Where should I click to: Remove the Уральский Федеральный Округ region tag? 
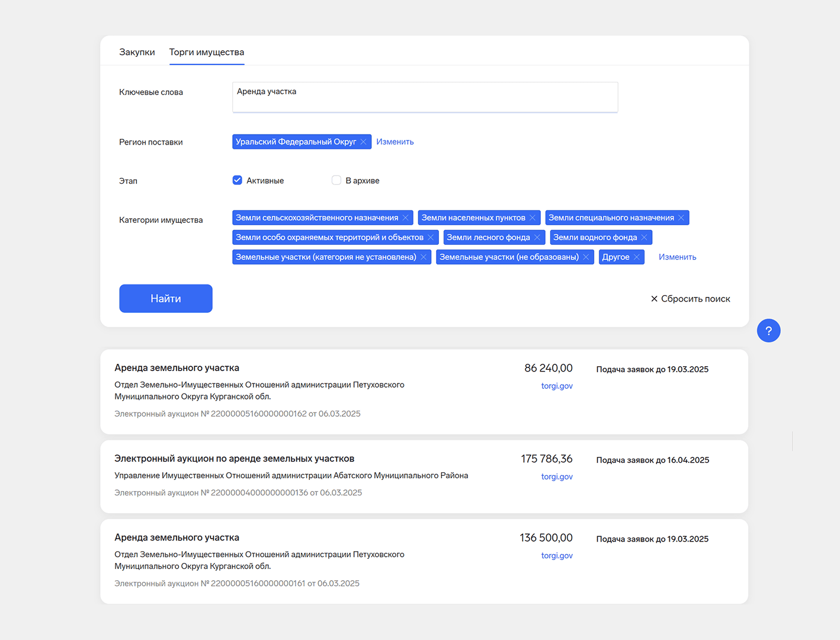(363, 142)
